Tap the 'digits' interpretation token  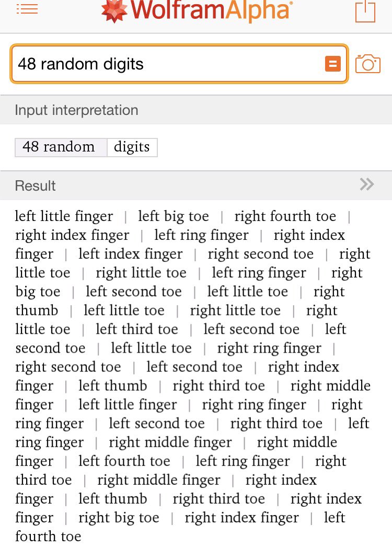pyautogui.click(x=132, y=147)
